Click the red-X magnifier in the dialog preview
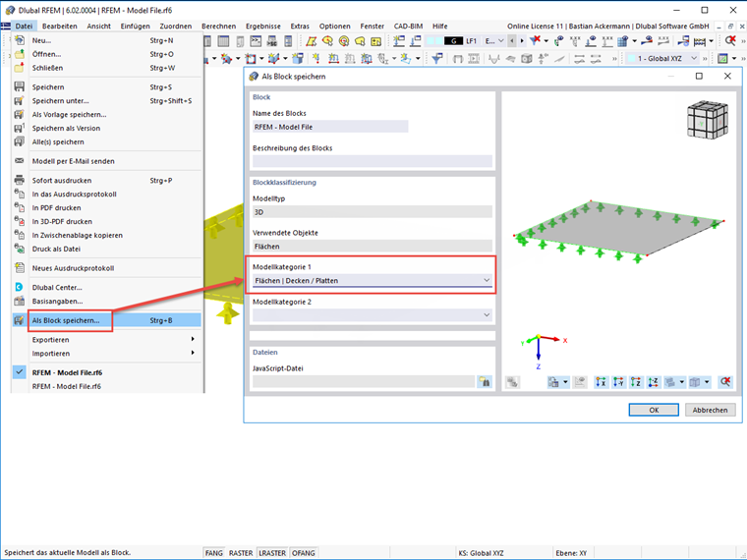The height and width of the screenshot is (560, 747). tap(725, 382)
